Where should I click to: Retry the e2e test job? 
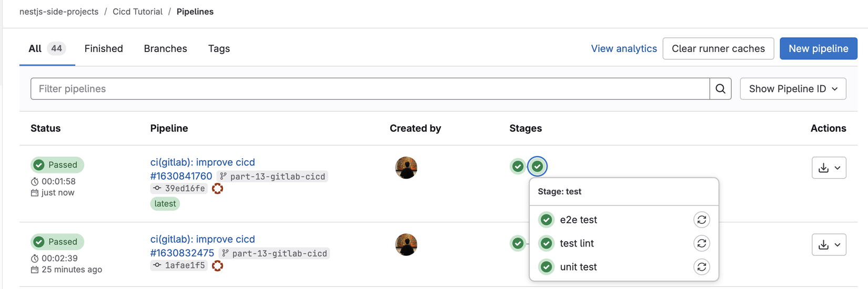click(x=701, y=220)
